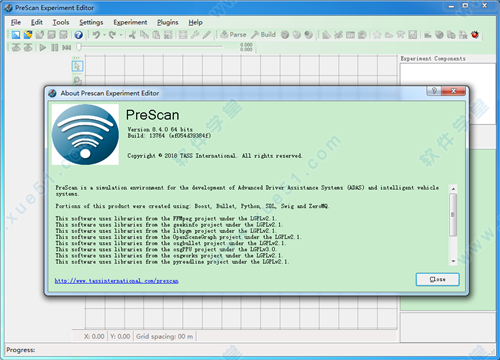
Task: Select the zoom magnifier tool in canvas sidebar
Action: (x=77, y=81)
